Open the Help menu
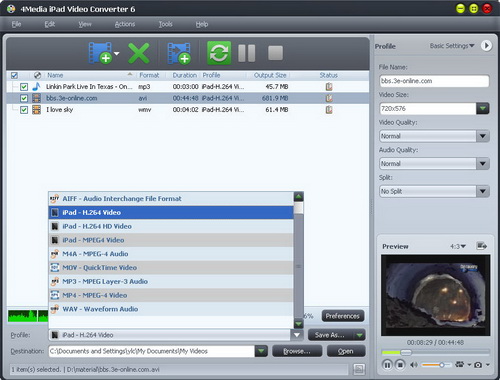This screenshot has height=380, width=500. (202, 24)
